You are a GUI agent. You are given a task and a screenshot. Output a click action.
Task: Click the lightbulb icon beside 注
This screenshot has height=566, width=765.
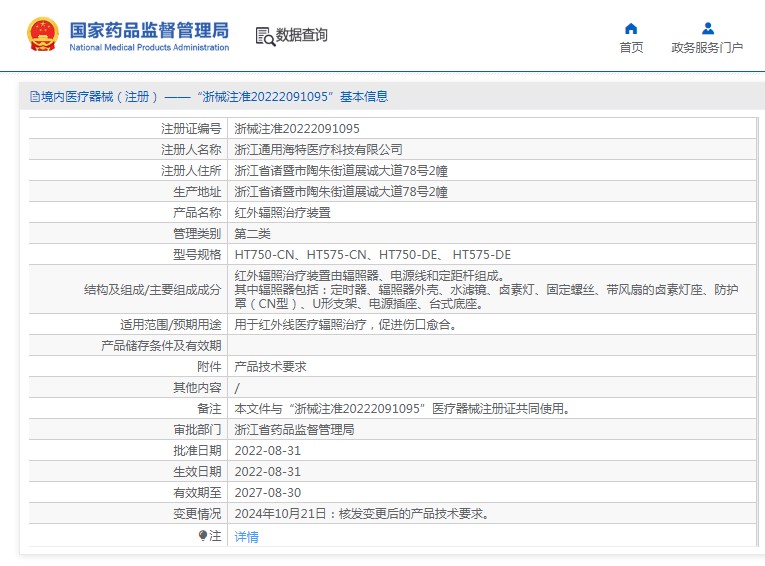click(x=203, y=536)
